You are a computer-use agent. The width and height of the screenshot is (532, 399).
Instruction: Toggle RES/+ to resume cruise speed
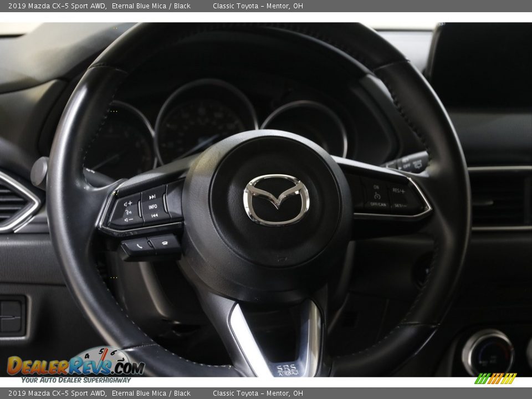tap(398, 190)
